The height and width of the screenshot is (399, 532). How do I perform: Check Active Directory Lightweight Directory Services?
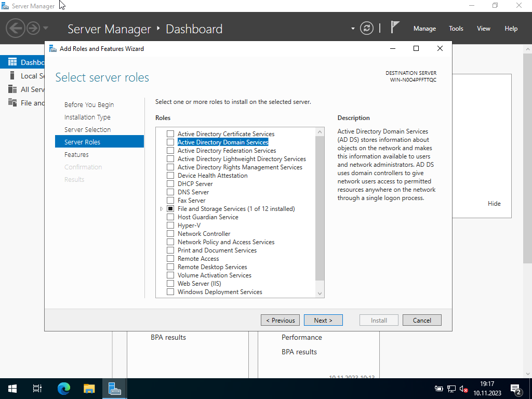170,159
